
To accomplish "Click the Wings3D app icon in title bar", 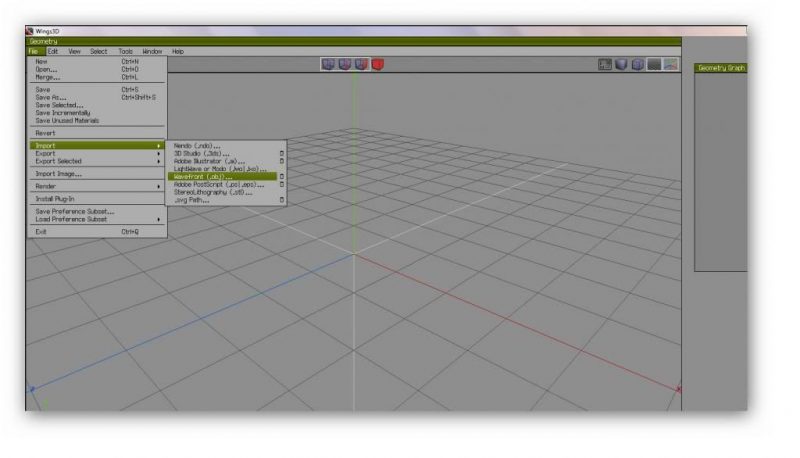I will 29,31.
